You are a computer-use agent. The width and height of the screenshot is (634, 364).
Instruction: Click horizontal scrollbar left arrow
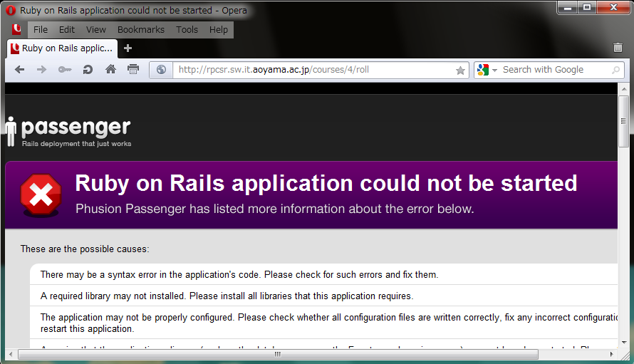click(11, 354)
